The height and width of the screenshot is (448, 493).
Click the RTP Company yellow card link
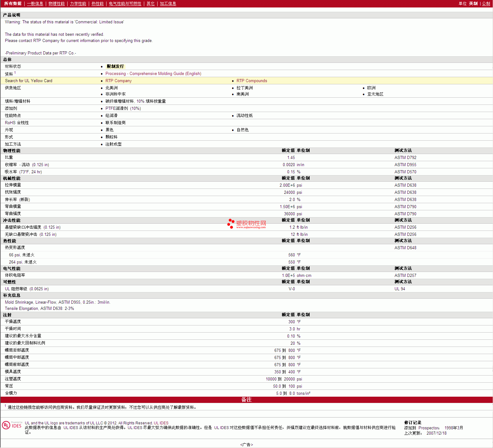click(118, 81)
